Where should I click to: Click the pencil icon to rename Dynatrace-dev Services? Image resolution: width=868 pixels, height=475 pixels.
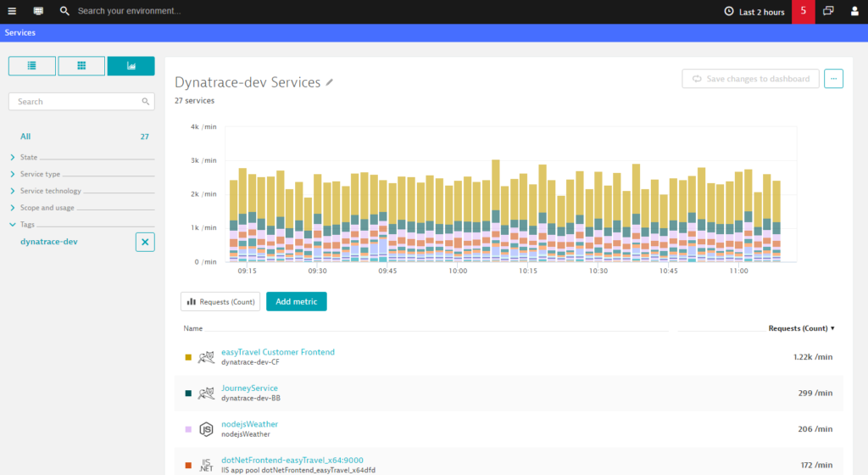point(330,82)
